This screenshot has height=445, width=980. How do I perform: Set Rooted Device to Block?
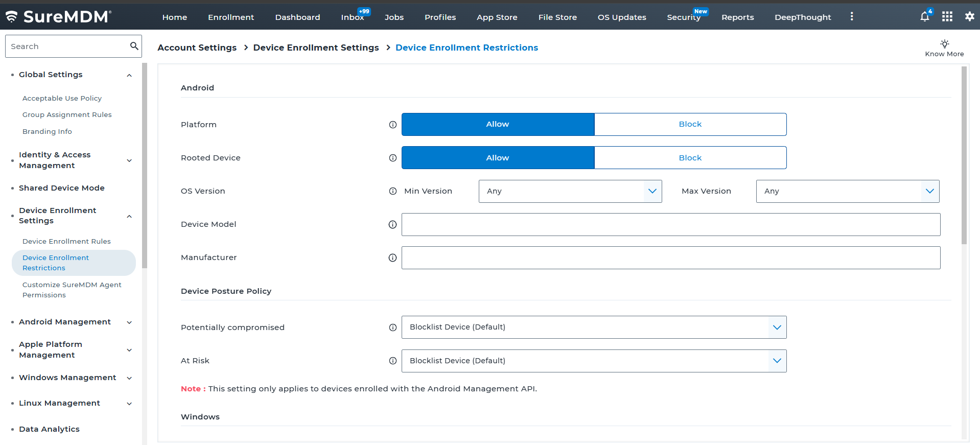690,158
